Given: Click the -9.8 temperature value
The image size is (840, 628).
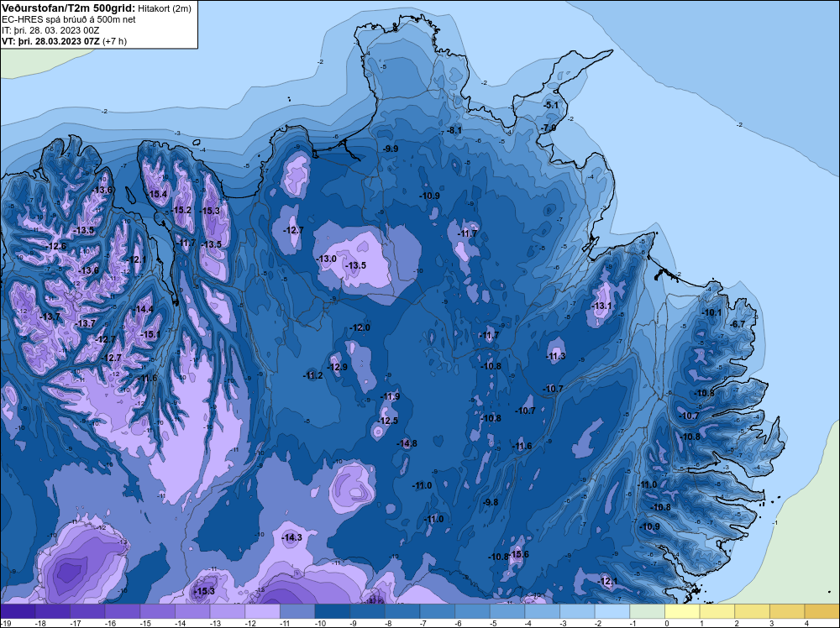Looking at the screenshot, I should [491, 502].
